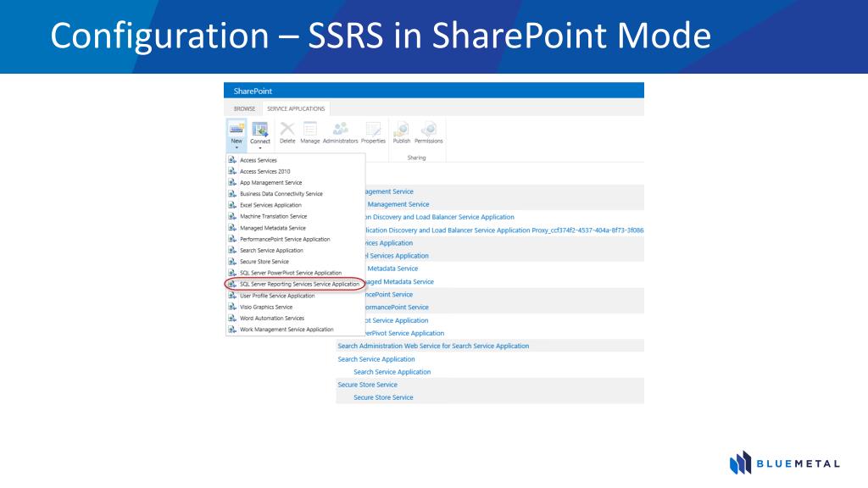Click the icon beside Machine Translation Service
Viewport: 868px width, 488px height.
[x=232, y=216]
